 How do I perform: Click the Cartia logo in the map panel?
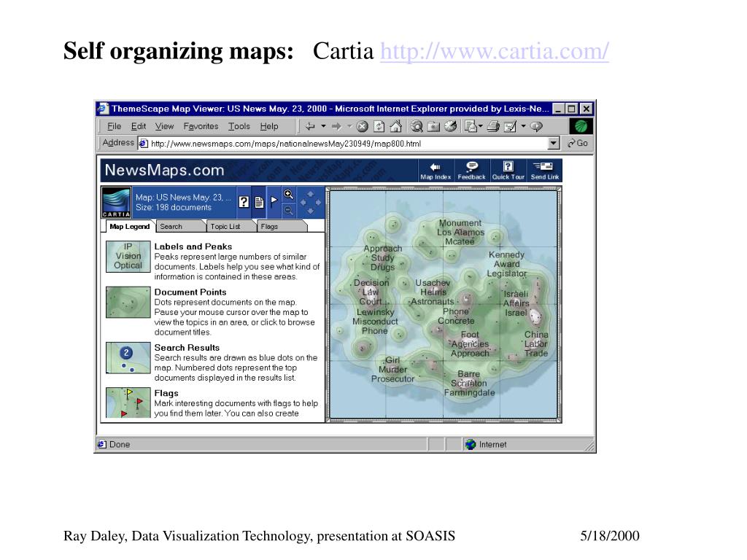tap(116, 203)
